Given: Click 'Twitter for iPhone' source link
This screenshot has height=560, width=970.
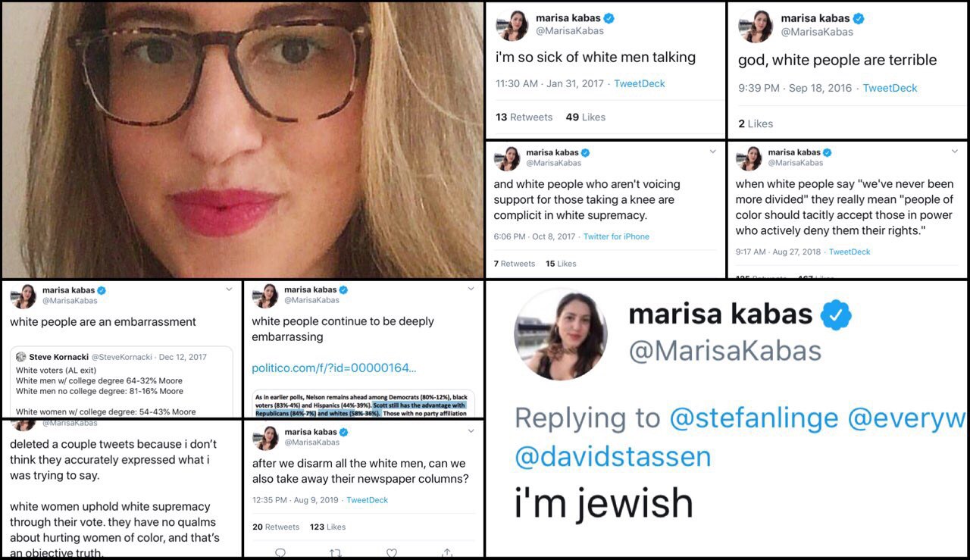Looking at the screenshot, I should click(x=615, y=236).
